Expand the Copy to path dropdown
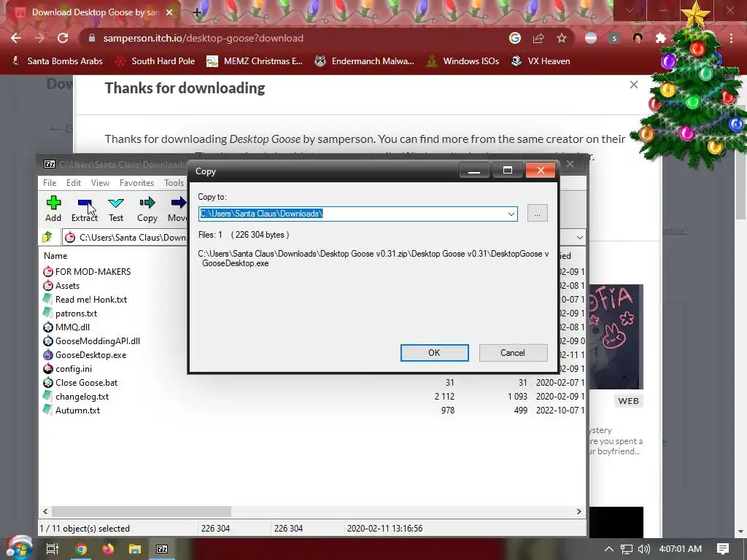747x560 pixels. (511, 214)
